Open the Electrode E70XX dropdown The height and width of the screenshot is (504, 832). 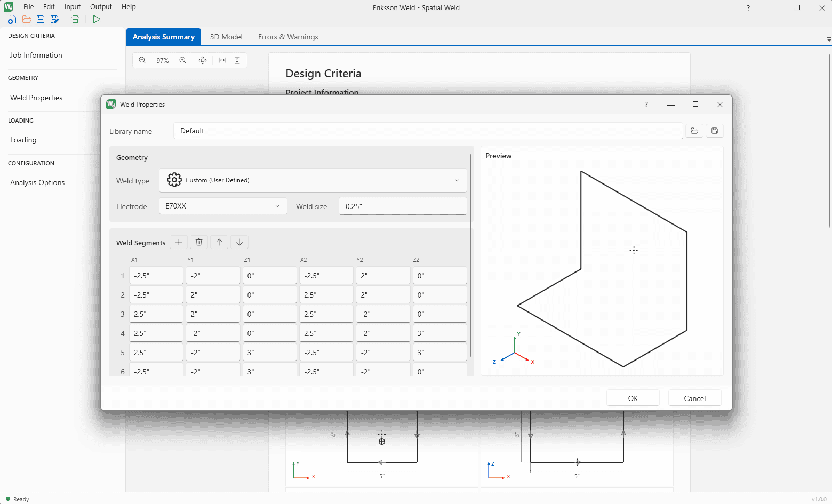(223, 206)
